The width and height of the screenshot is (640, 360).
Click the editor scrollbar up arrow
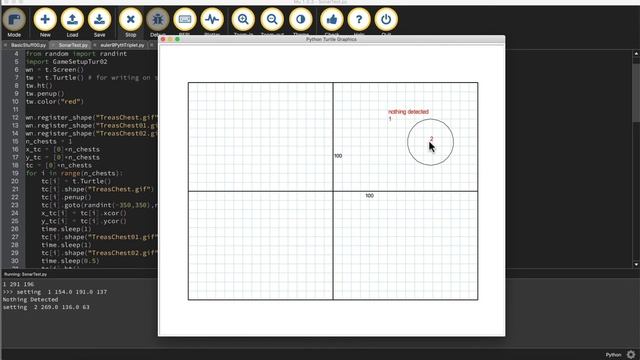point(636,53)
